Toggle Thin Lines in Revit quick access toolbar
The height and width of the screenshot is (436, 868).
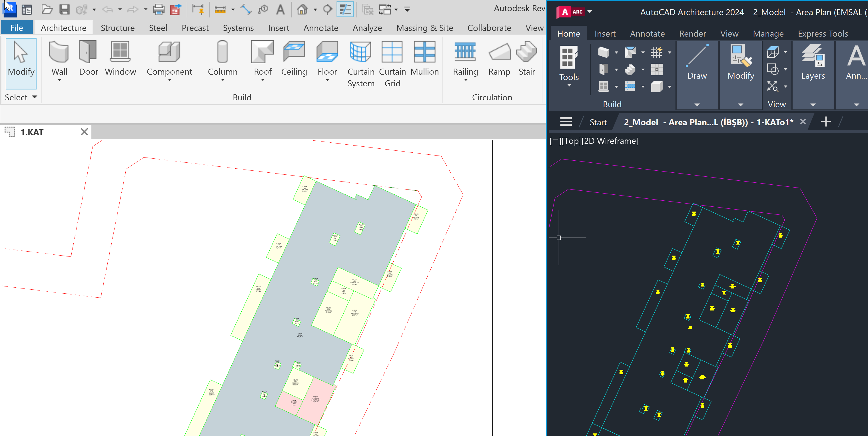tap(345, 9)
